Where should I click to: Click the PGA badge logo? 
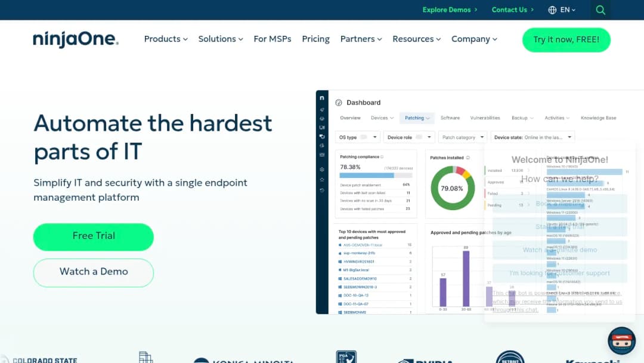click(x=346, y=357)
